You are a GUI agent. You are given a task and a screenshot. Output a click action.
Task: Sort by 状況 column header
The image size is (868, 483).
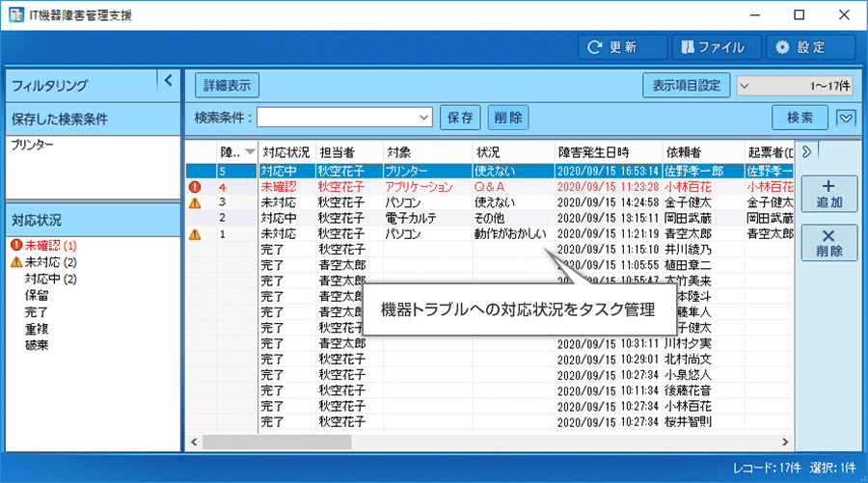[513, 152]
